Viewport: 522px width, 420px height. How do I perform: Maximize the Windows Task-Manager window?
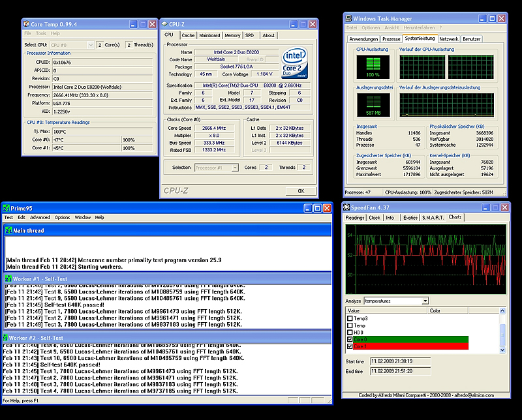click(x=492, y=18)
